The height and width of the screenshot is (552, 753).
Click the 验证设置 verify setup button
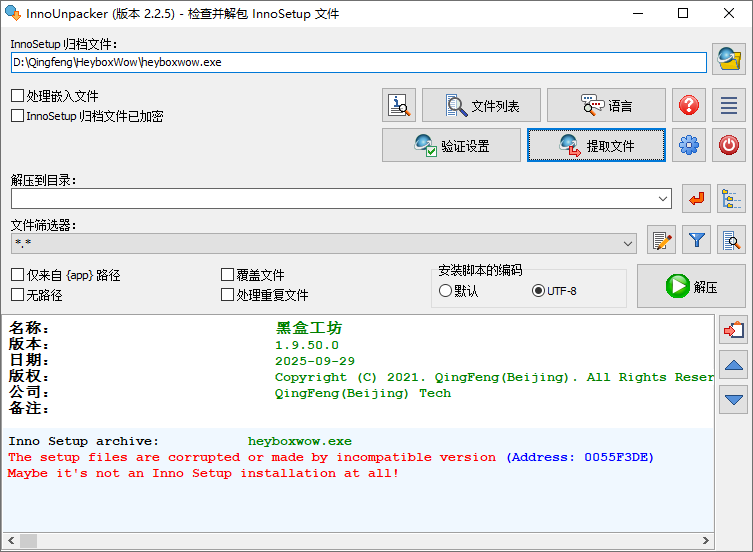pyautogui.click(x=451, y=145)
